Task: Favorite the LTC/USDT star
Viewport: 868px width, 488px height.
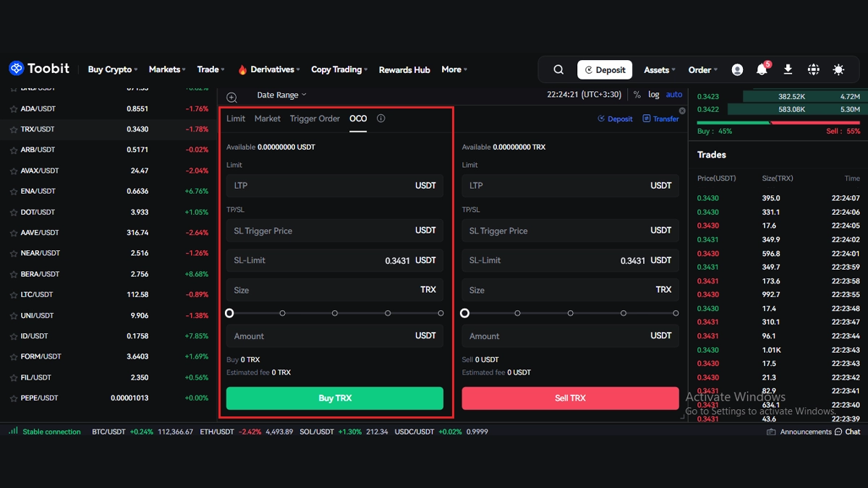Action: coord(14,295)
